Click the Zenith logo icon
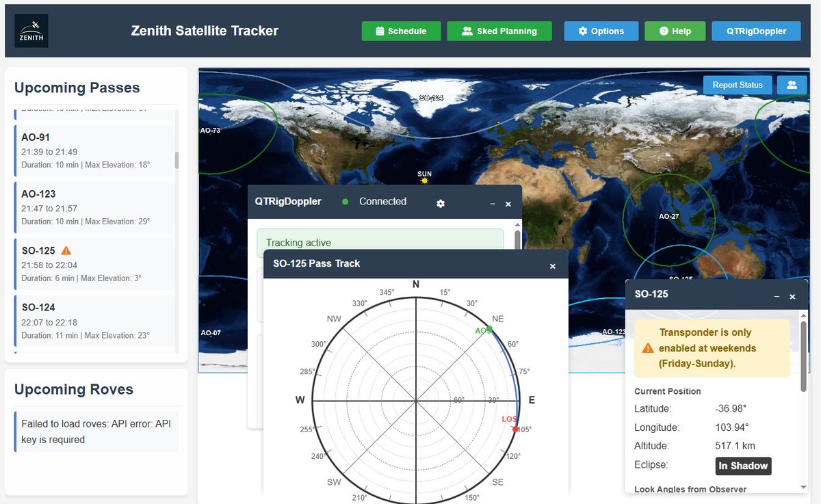 (31, 31)
